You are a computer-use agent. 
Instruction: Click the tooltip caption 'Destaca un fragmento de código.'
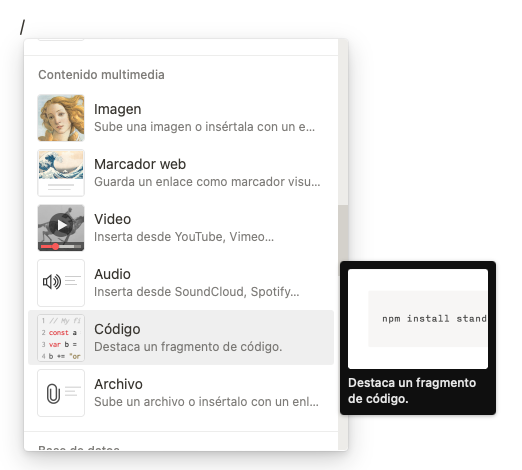[x=412, y=391]
